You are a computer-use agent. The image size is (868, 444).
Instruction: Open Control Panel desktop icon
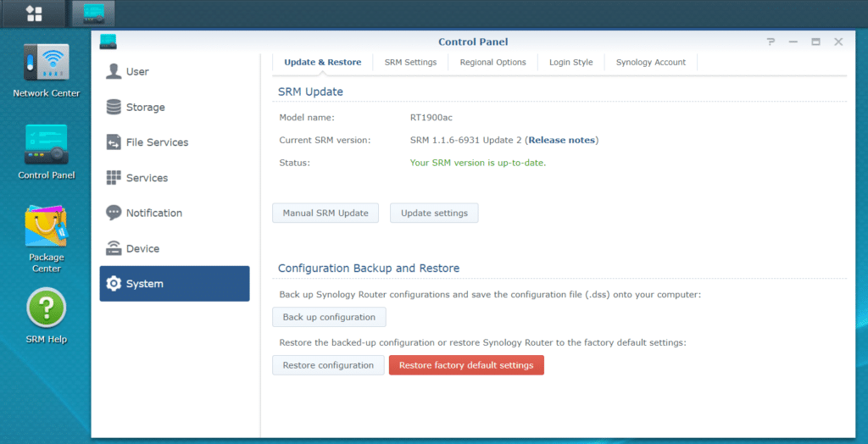(47, 153)
